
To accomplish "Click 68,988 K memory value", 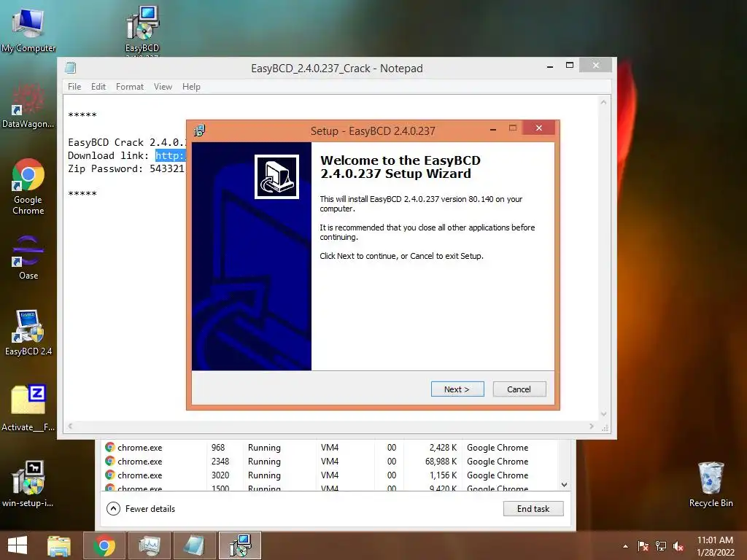I will (x=441, y=462).
